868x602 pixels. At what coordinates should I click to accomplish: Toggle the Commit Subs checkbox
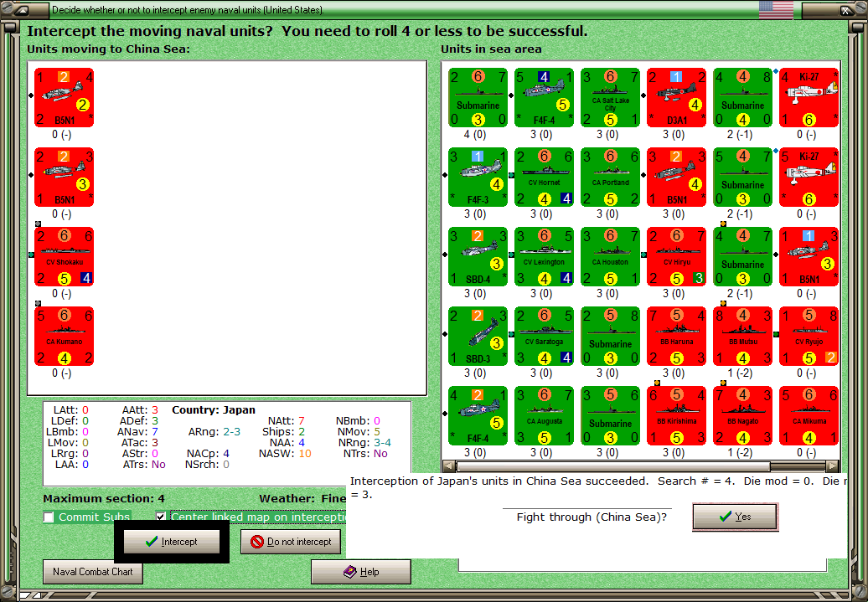(x=49, y=517)
